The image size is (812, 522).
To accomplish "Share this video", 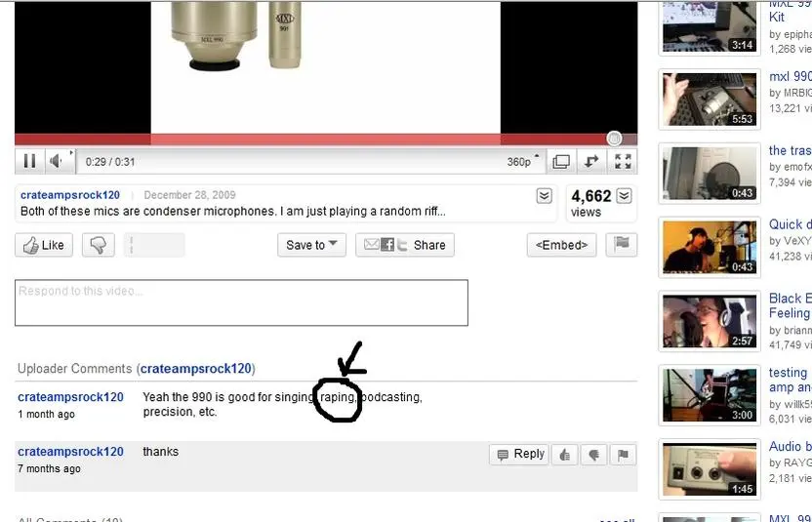I will tap(404, 245).
